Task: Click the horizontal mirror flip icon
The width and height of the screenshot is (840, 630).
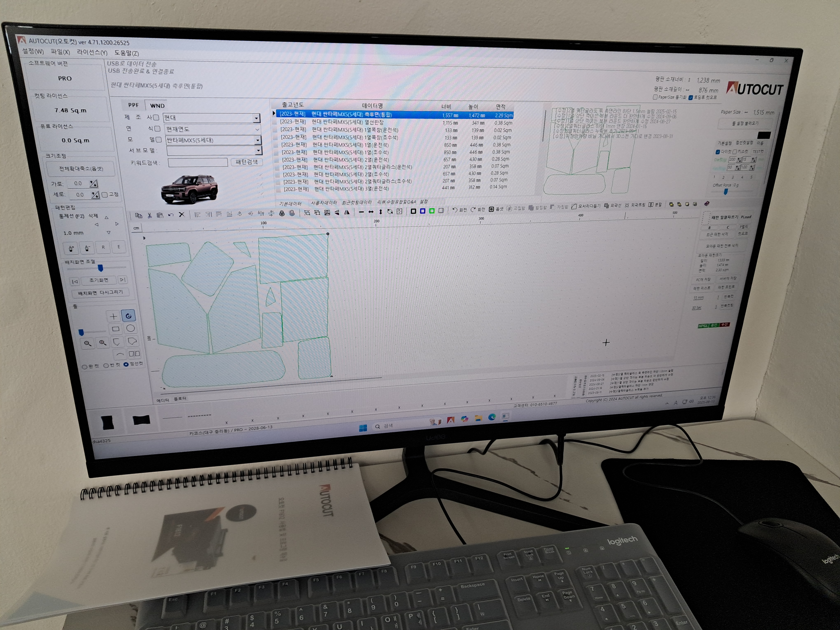Action: click(x=347, y=213)
